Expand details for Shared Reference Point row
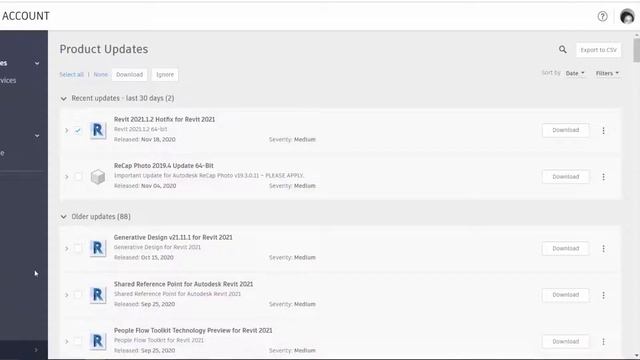Viewport: 640px width, 360px height. pyautogui.click(x=67, y=295)
